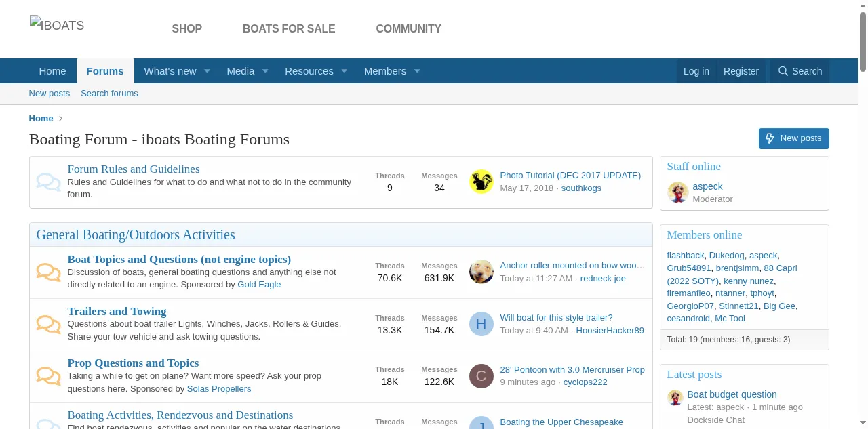Open aspeck's avatar under Staff online
This screenshot has height=429, width=868.
(678, 192)
